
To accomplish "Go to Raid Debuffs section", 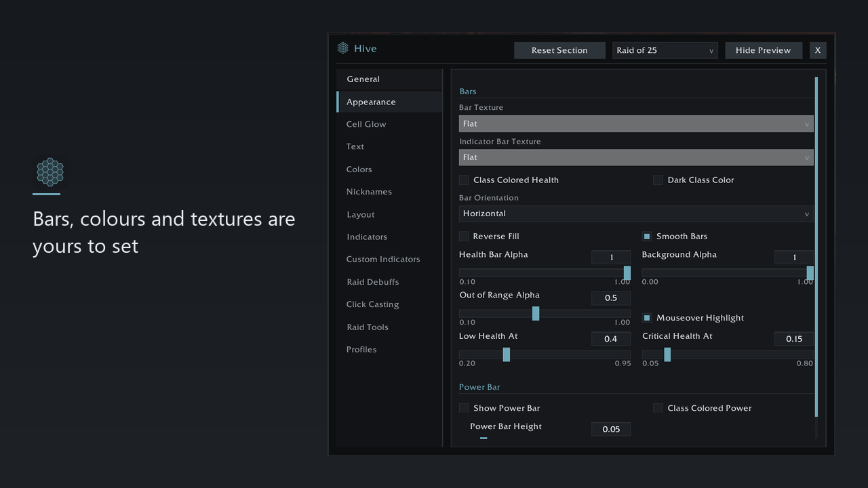I will pyautogui.click(x=389, y=282).
